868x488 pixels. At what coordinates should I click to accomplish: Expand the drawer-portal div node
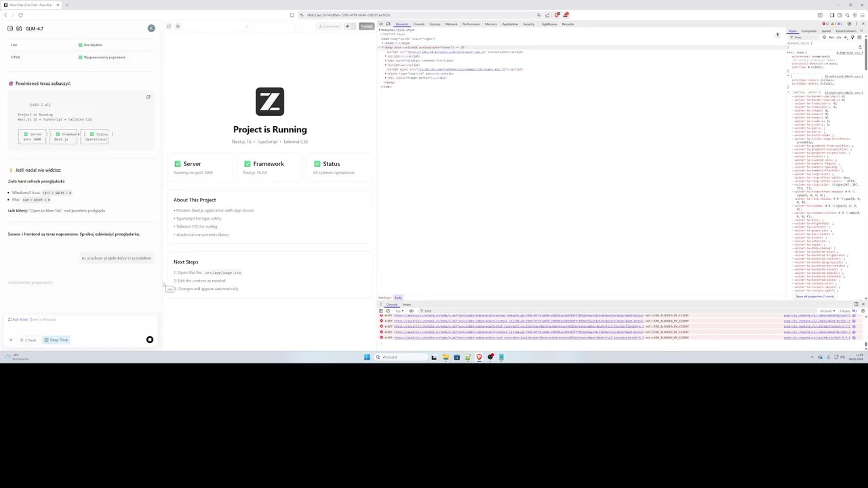387,78
